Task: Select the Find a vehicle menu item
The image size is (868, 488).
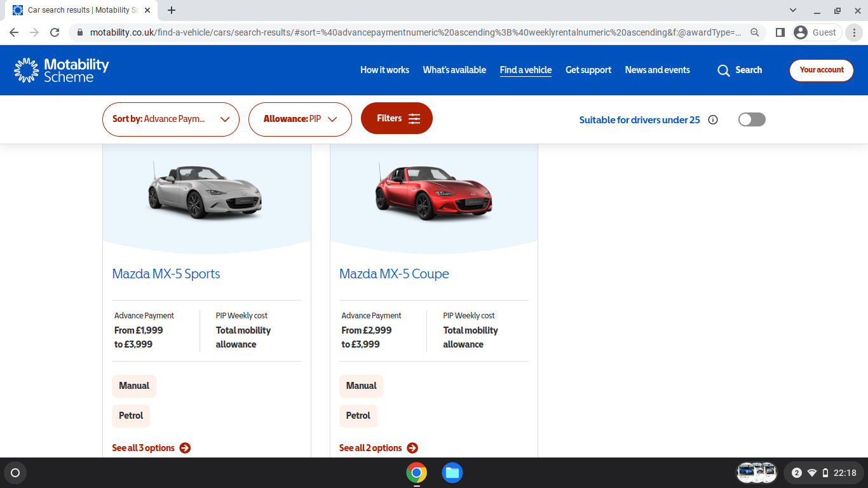Action: tap(526, 70)
